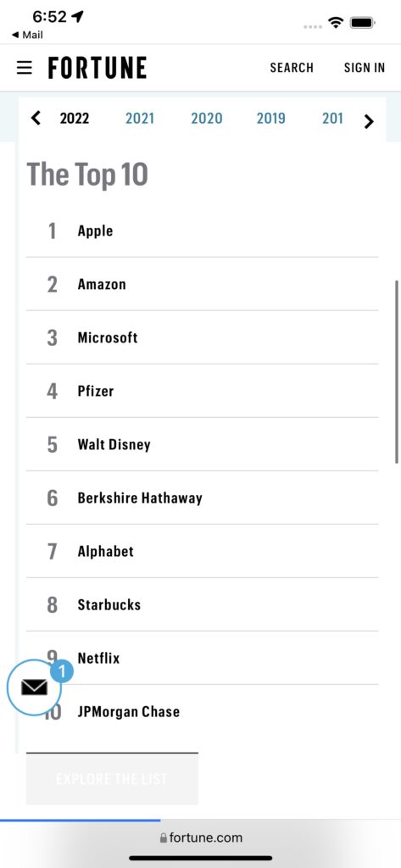Open the hamburger menu icon
The width and height of the screenshot is (401, 868).
pos(25,68)
